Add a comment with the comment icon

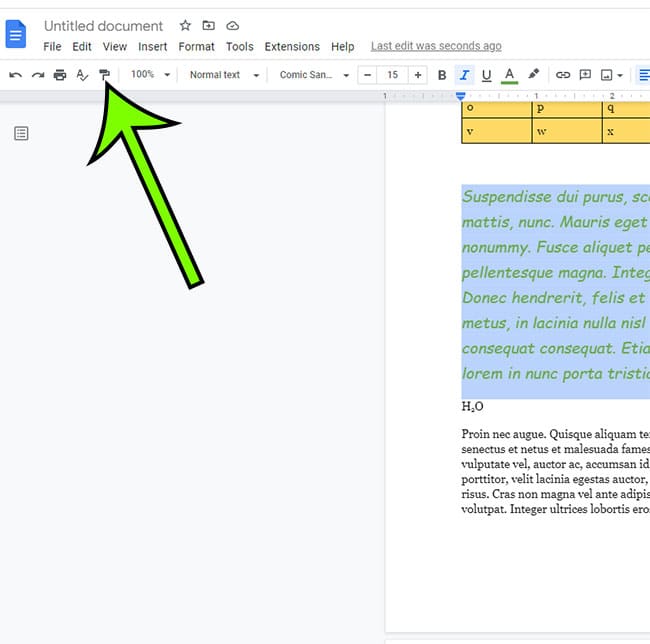click(x=585, y=75)
